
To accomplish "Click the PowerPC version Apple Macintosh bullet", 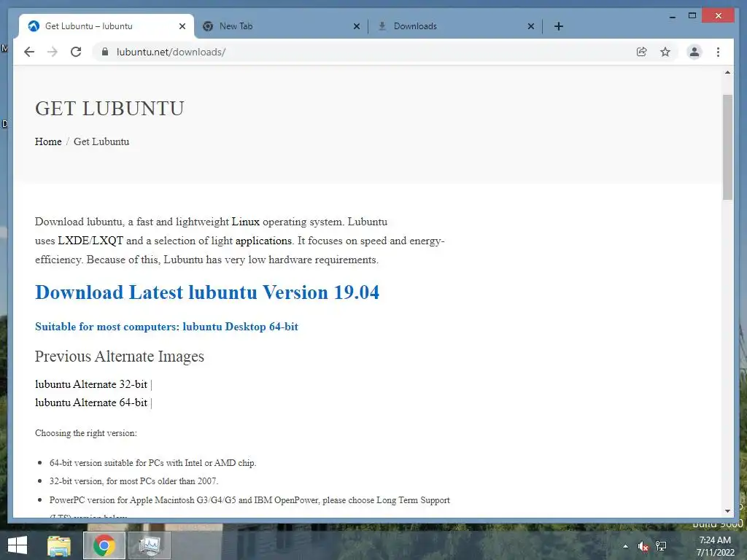I will (x=249, y=500).
